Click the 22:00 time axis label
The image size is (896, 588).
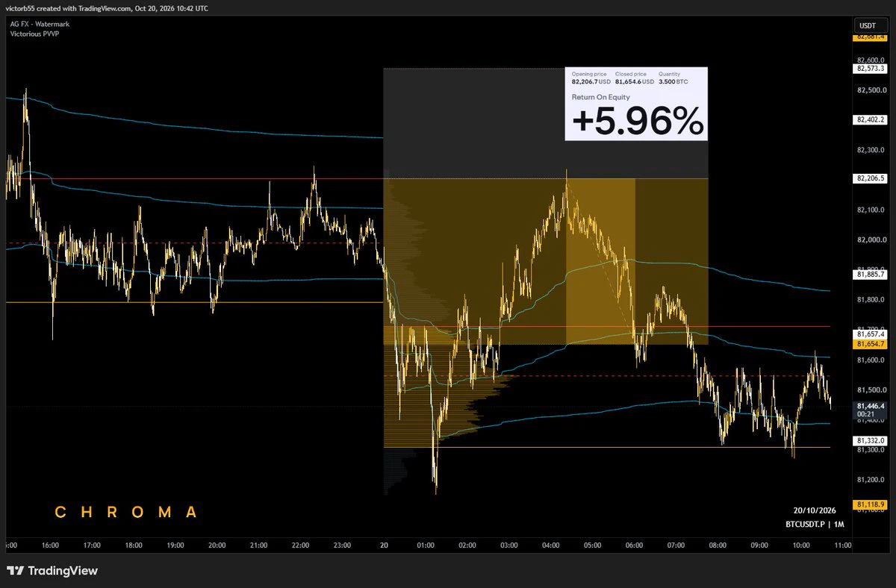click(x=301, y=545)
